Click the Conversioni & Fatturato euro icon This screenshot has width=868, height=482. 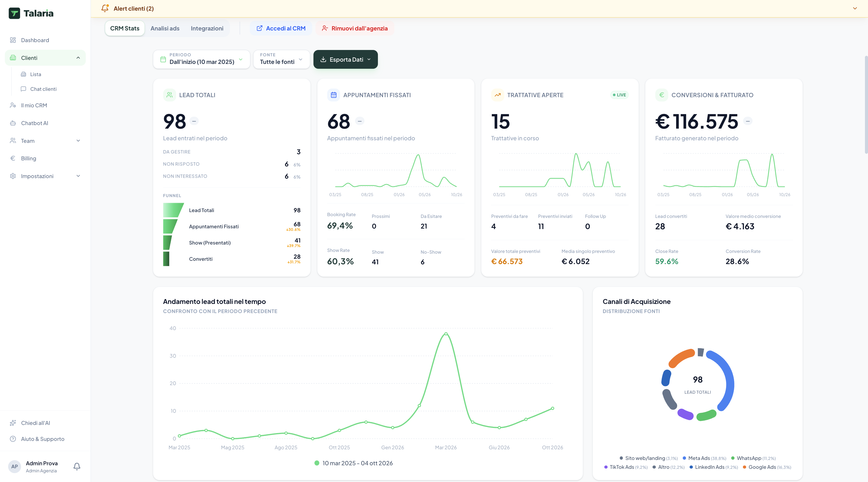tap(661, 95)
